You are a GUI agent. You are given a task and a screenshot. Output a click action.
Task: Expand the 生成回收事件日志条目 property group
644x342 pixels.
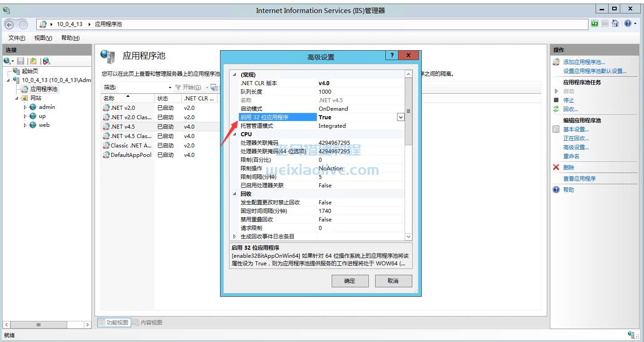[234, 236]
